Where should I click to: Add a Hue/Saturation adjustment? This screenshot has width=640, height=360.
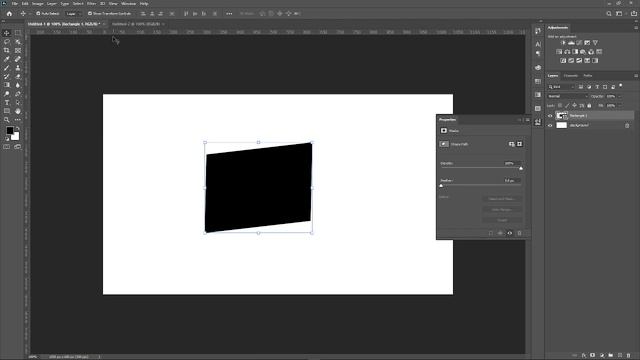coord(559,51)
